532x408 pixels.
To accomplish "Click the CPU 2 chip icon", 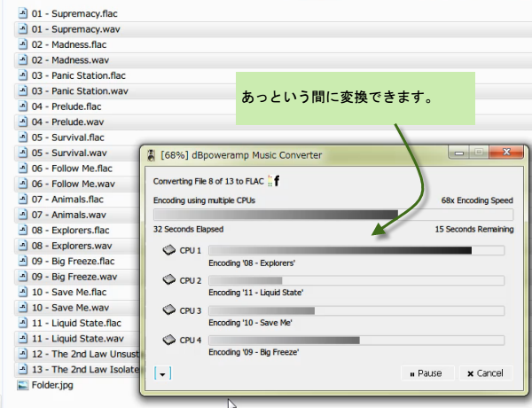I will coord(169,280).
